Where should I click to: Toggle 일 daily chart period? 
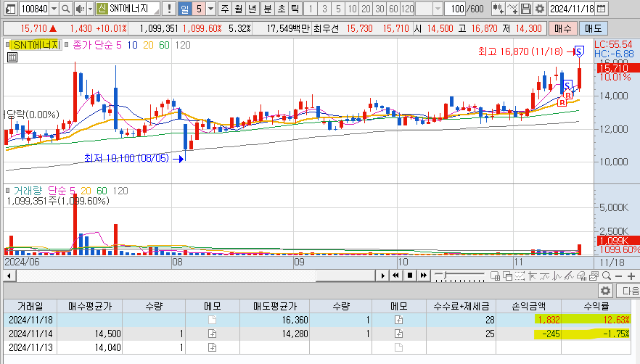185,9
